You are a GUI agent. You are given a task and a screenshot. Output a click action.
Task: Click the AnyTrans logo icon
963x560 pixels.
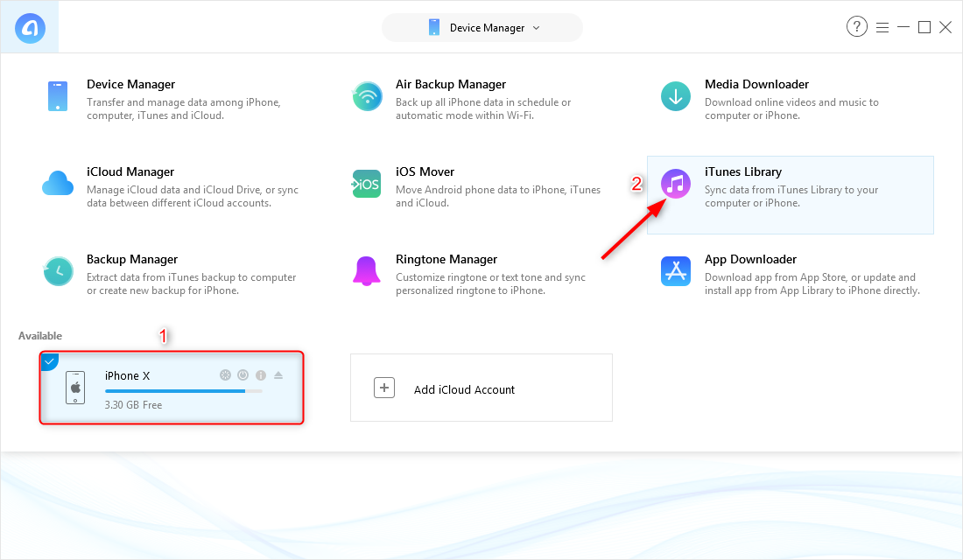click(x=30, y=28)
